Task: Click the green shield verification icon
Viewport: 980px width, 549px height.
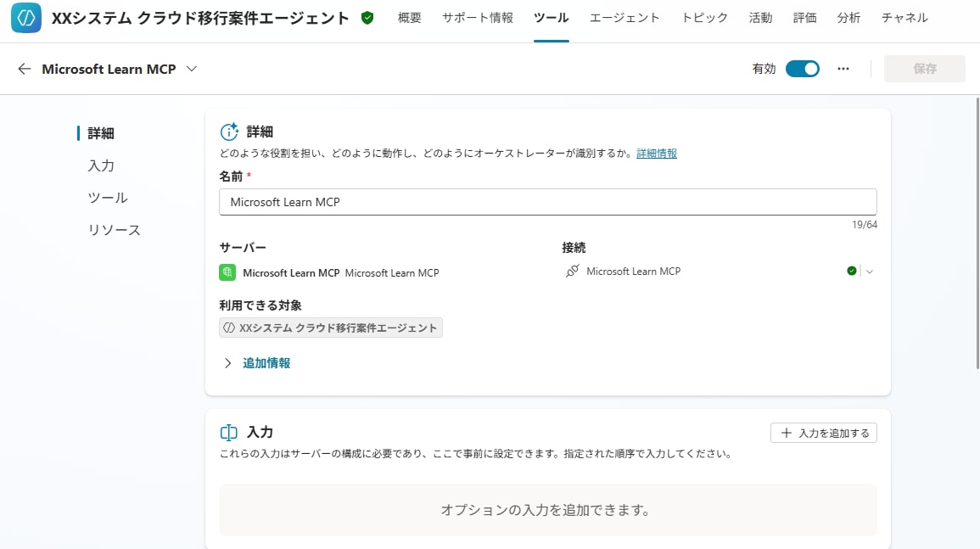Action: tap(367, 18)
